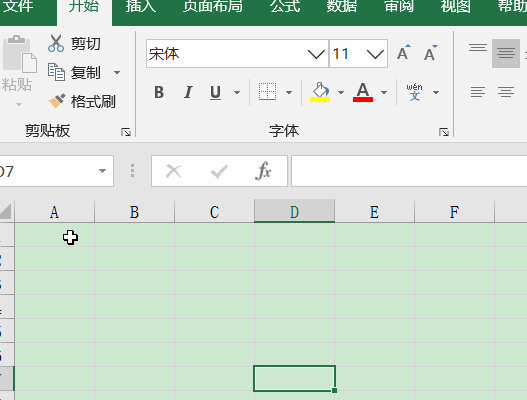
Task: Expand the phonetic guide dropdown arrow
Action: [x=436, y=92]
